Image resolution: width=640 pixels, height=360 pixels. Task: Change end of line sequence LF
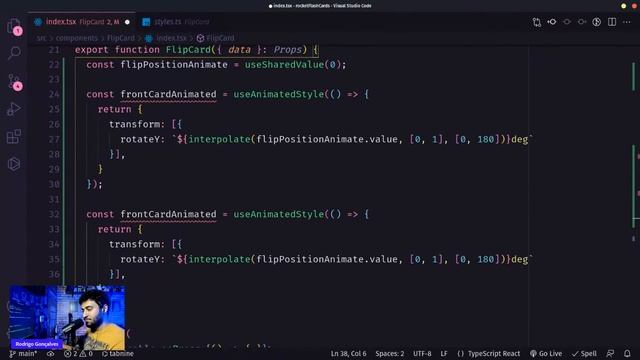coord(444,354)
